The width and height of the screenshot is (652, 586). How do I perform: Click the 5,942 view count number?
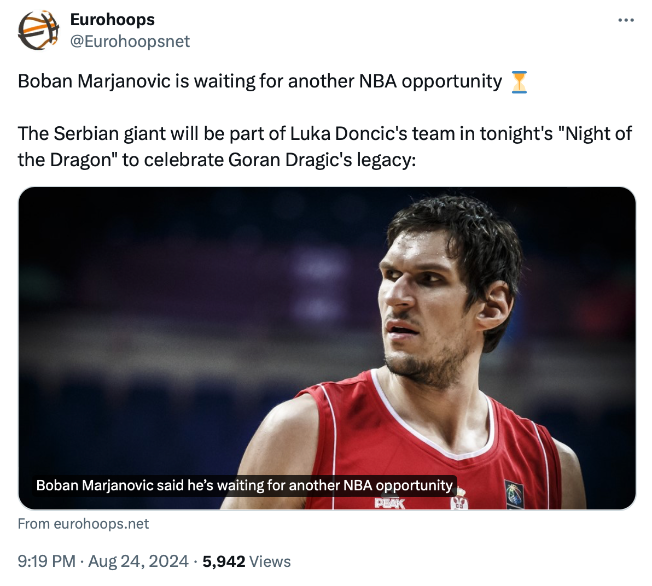[x=224, y=561]
